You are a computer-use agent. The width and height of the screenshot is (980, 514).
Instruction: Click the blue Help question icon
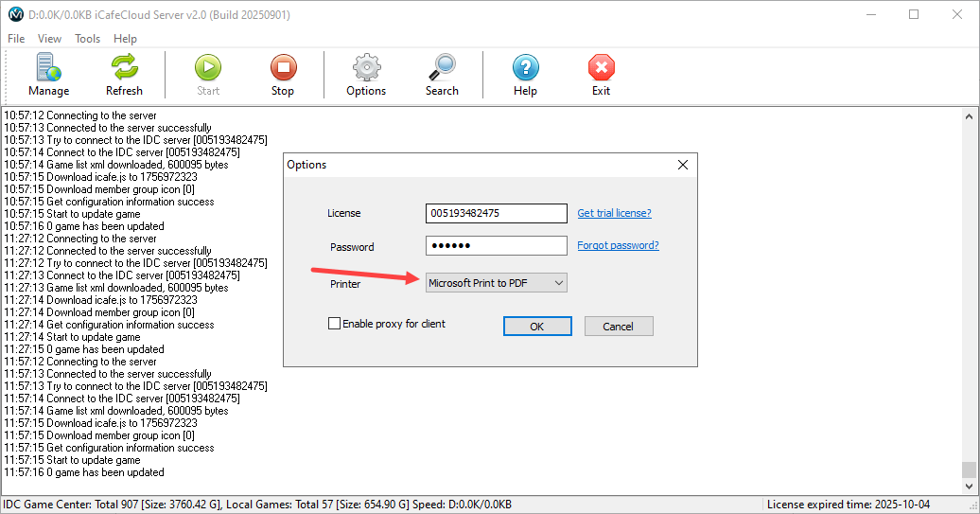[x=526, y=67]
